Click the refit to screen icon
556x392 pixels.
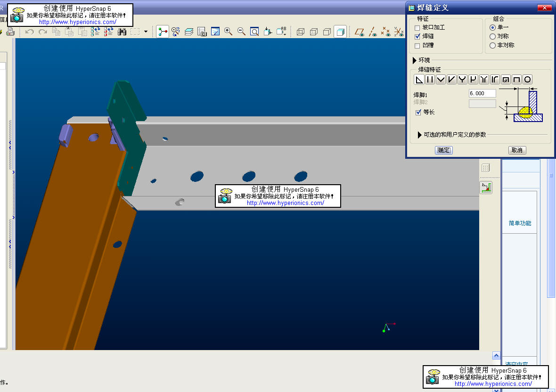(x=254, y=32)
